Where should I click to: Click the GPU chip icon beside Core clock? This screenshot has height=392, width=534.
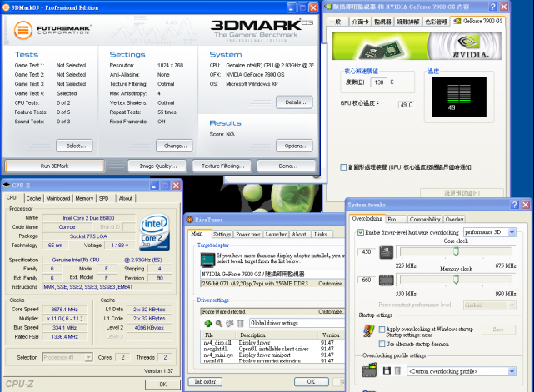387,252
